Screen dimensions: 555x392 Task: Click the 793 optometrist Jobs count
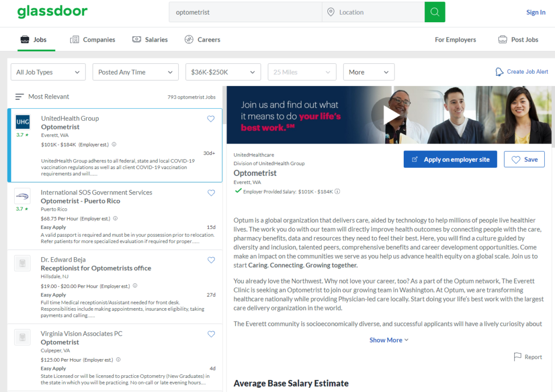(191, 97)
